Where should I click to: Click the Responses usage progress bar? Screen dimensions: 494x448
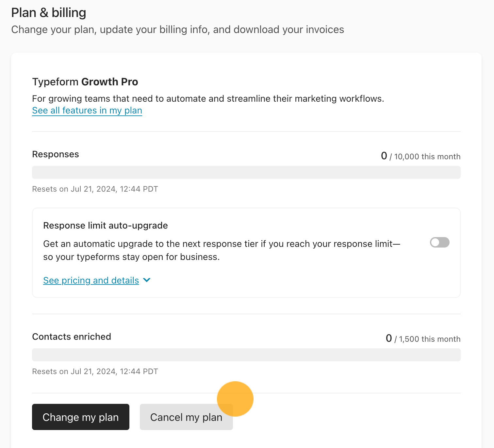(246, 172)
